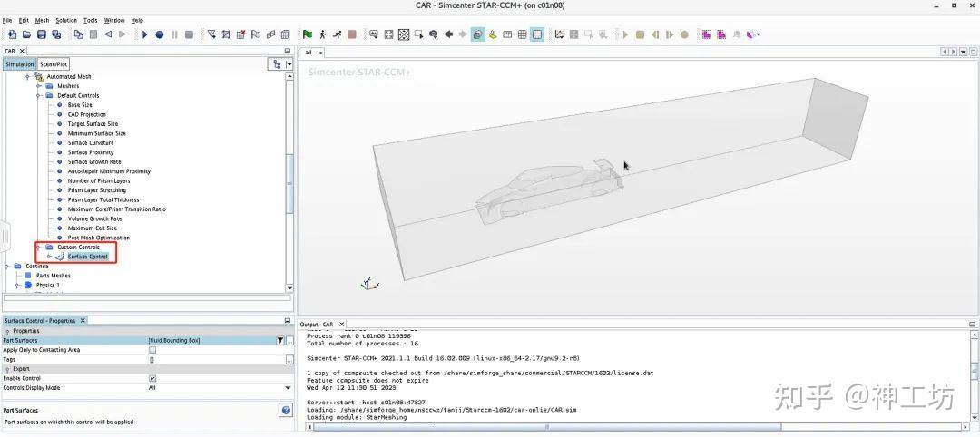The image size is (980, 437).
Task: Click the blue Run play arrow icon
Action: click(x=145, y=35)
